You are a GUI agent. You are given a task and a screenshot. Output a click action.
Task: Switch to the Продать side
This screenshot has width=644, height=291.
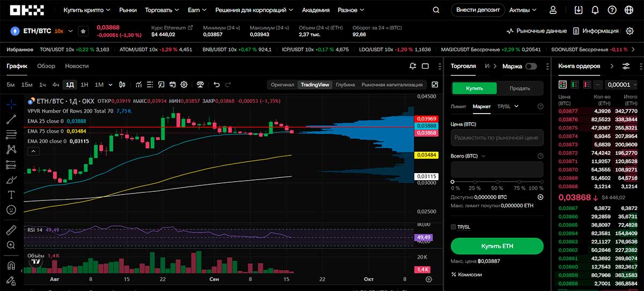click(519, 88)
